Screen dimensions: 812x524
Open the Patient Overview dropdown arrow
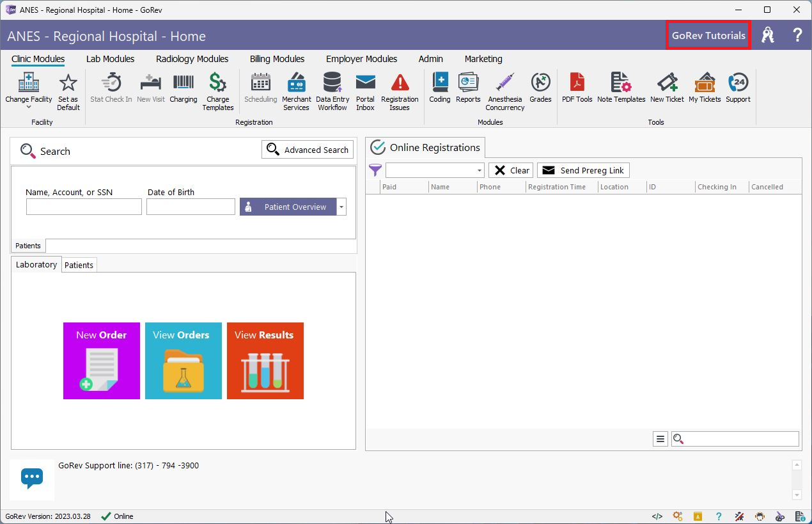coord(341,207)
